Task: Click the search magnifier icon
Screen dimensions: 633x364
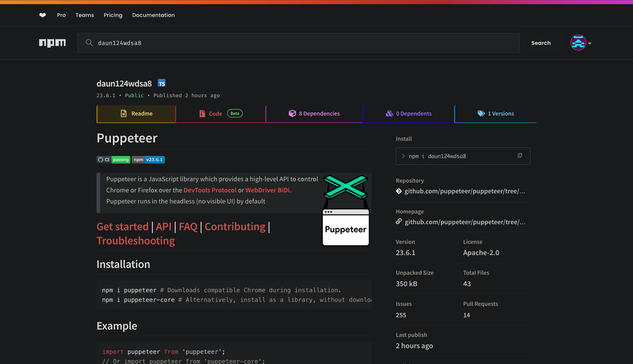Action: click(x=89, y=43)
